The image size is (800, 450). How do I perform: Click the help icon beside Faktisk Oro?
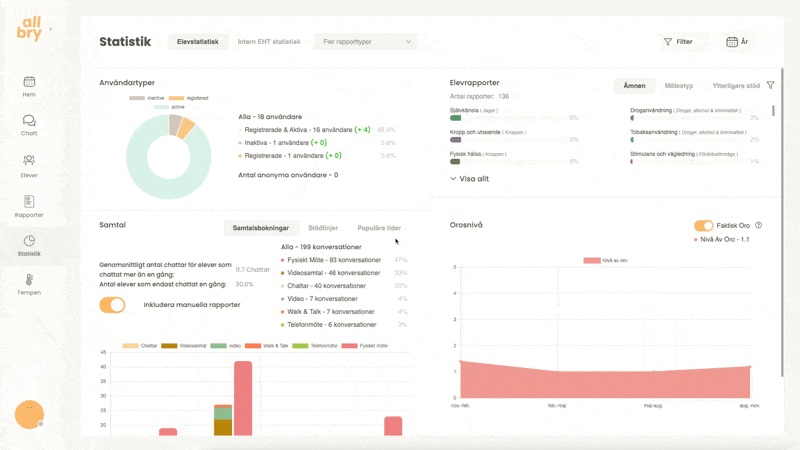[759, 226]
